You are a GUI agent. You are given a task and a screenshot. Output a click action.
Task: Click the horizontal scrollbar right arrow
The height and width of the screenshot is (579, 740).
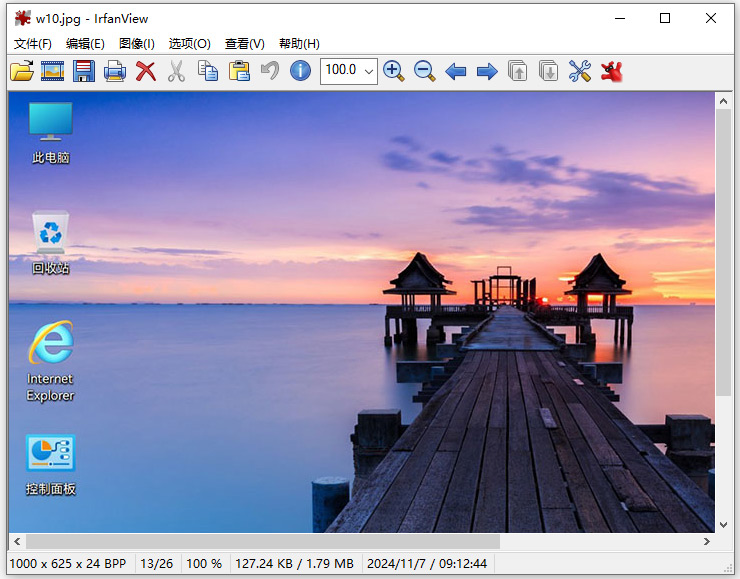pyautogui.click(x=707, y=541)
